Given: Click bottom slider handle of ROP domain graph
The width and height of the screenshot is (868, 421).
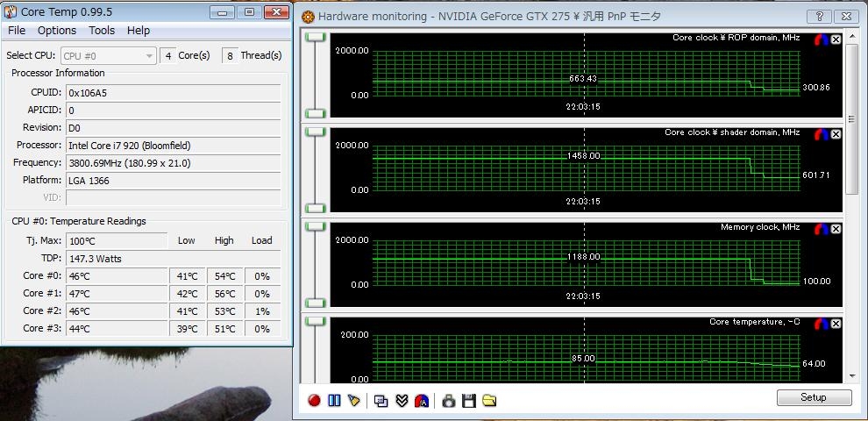Looking at the screenshot, I should click(x=316, y=113).
